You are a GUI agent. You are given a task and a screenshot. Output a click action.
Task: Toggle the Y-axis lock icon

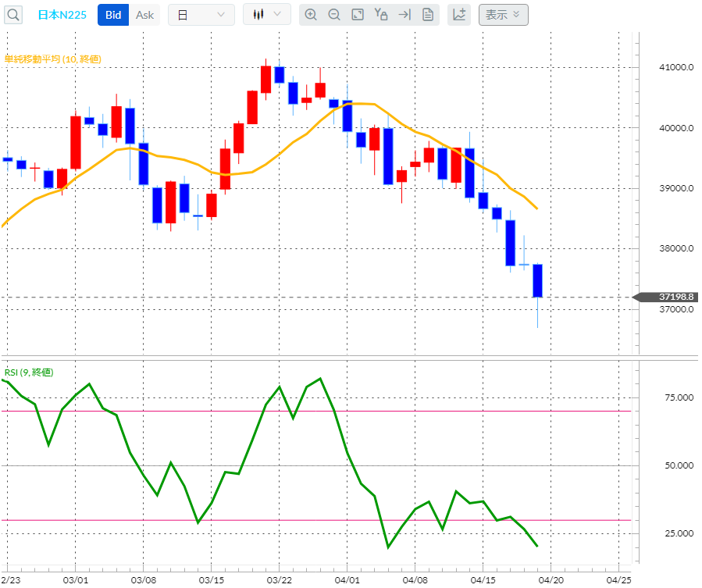(381, 14)
